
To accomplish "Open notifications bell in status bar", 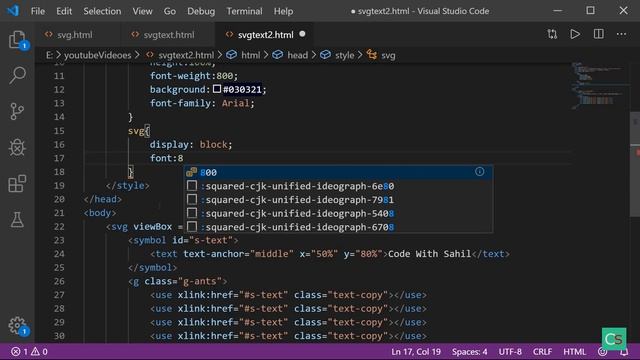I will point(624,352).
